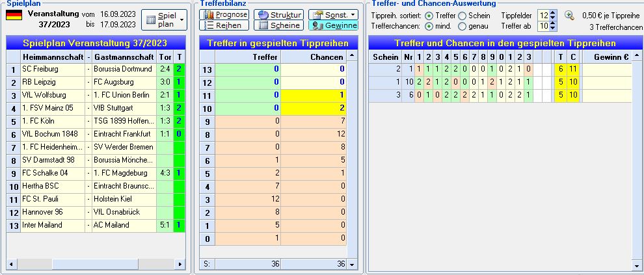Click Treffer value 12 in row 3
Viewport: 644px width, 275px height.
click(x=248, y=199)
